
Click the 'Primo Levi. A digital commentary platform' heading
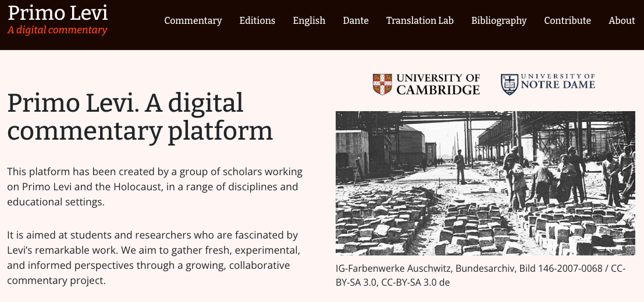tap(140, 117)
